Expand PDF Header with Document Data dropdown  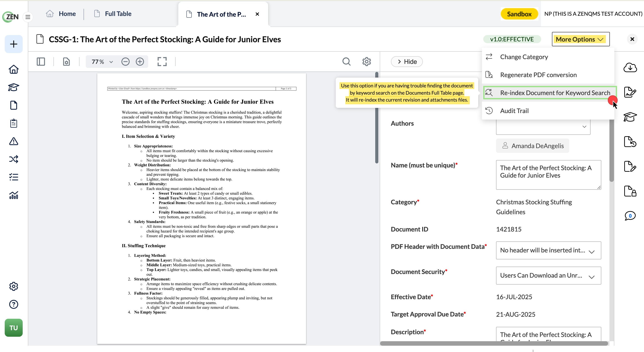pyautogui.click(x=548, y=250)
